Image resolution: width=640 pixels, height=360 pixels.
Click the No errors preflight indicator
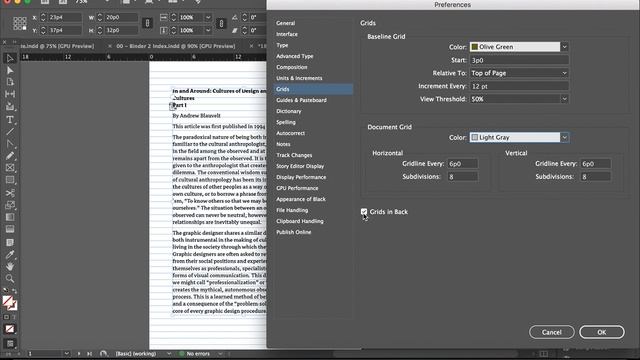(x=195, y=353)
